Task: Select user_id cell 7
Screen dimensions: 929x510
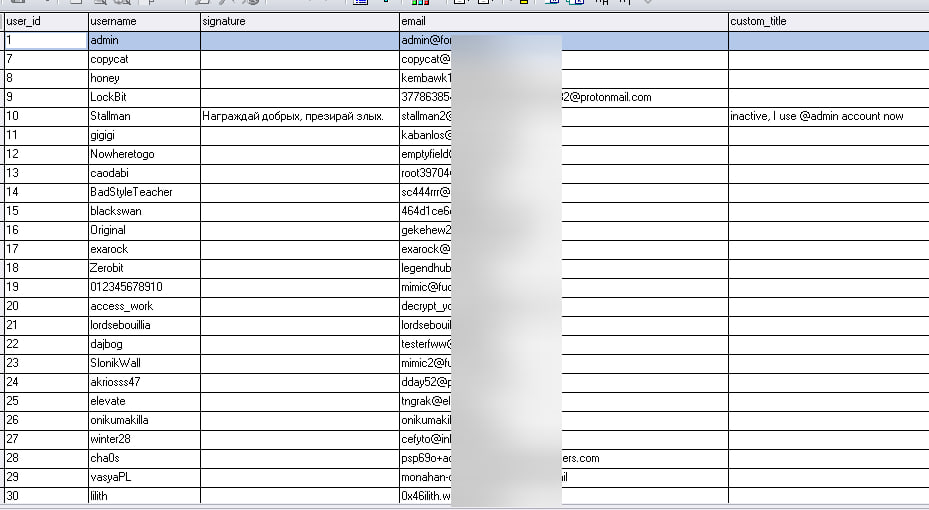Action: [46, 59]
